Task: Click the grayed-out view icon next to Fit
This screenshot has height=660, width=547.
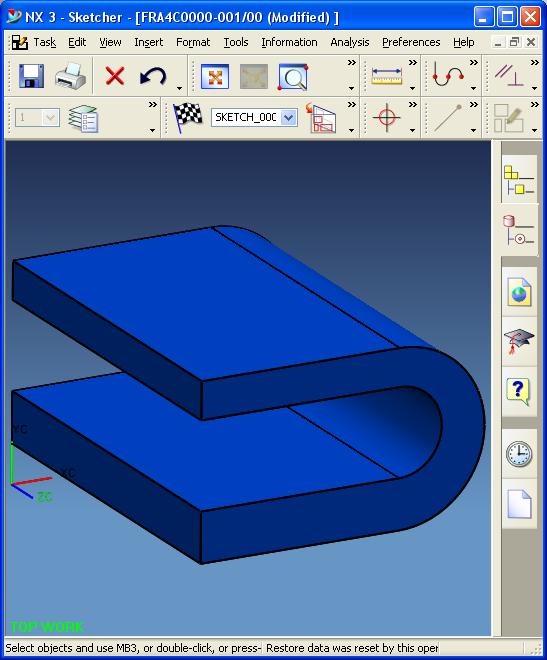Action: (x=254, y=77)
